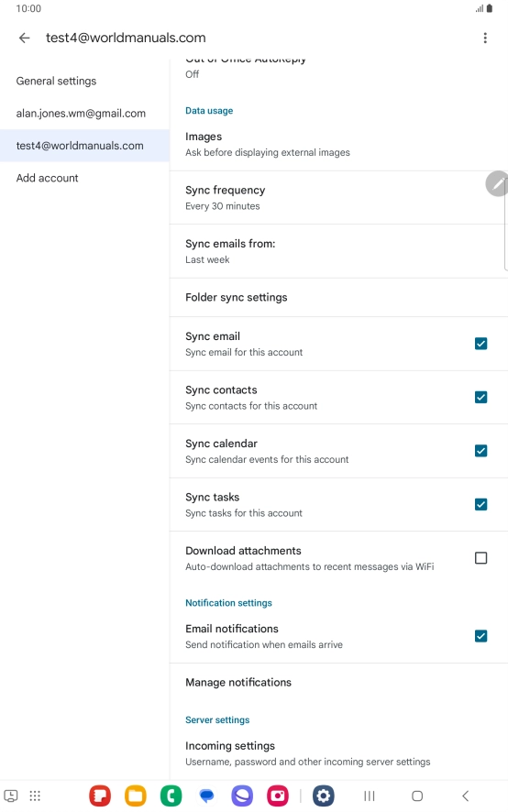Change the Sync emails from setting

pos(338,251)
